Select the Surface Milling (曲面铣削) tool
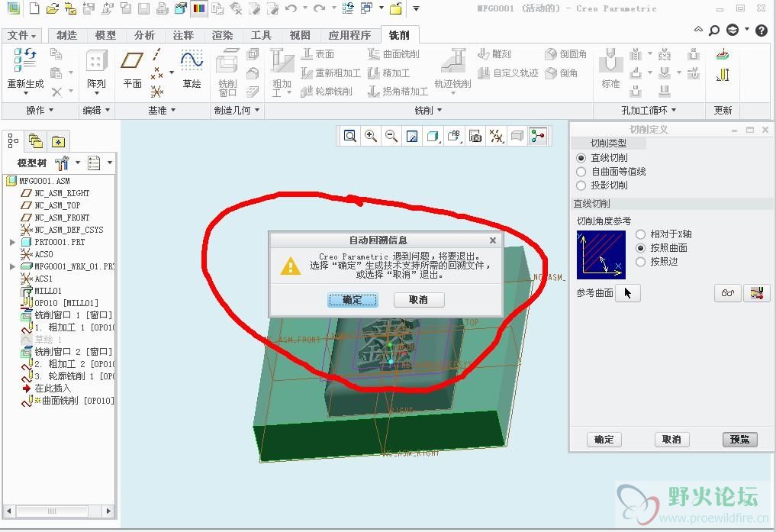Screen dimensions: 776x532 394,54
